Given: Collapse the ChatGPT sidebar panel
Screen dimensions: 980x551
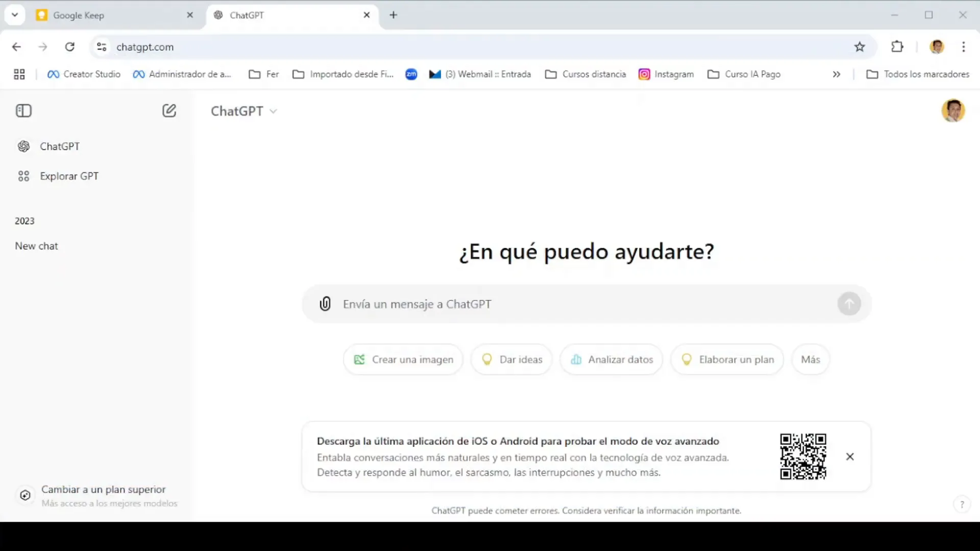Looking at the screenshot, I should tap(23, 111).
